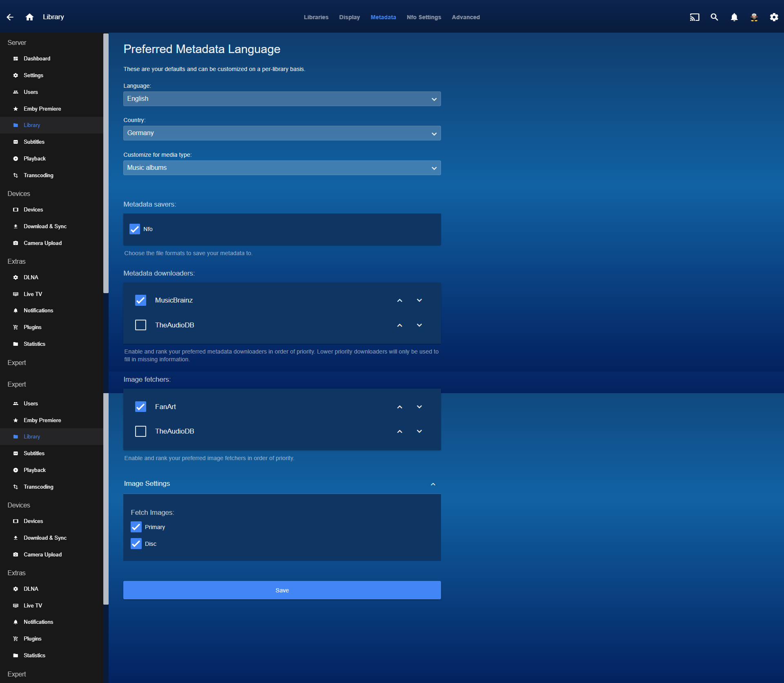Select Library in upper sidebar copy
Image resolution: width=784 pixels, height=683 pixels.
[51, 125]
